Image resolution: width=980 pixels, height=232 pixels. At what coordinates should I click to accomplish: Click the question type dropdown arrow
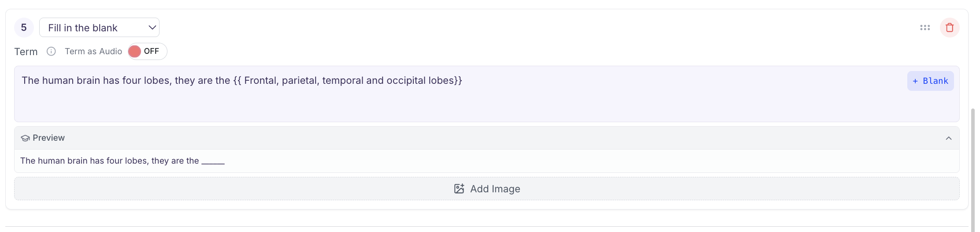[152, 28]
